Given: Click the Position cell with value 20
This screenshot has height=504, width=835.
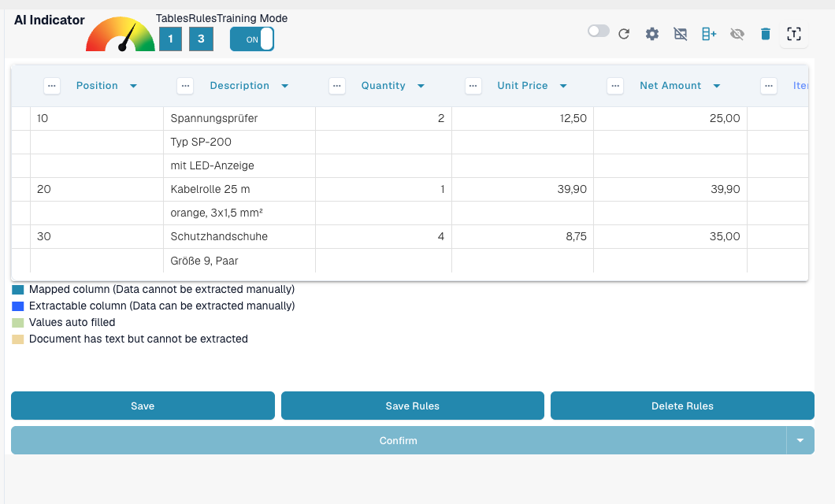Looking at the screenshot, I should (97, 189).
